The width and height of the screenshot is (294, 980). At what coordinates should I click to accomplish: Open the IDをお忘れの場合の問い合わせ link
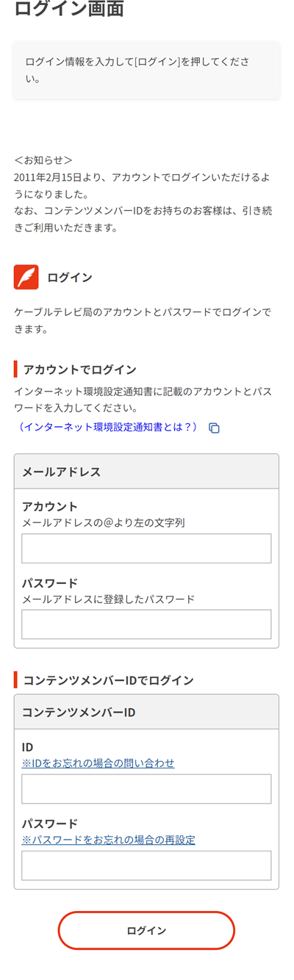coord(98,763)
